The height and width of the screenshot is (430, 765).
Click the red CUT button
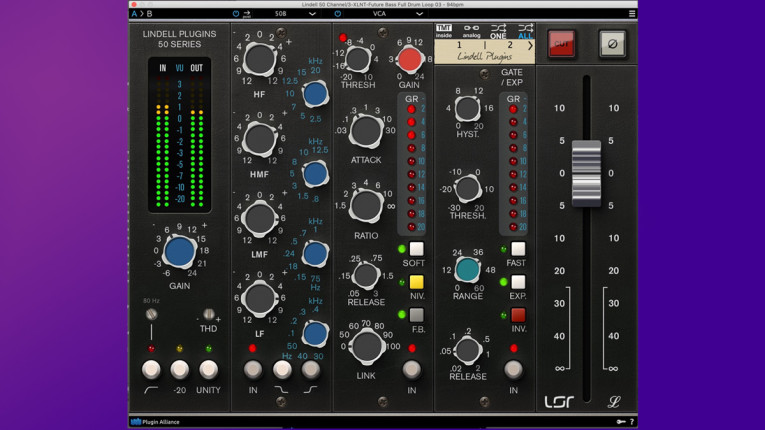[561, 44]
